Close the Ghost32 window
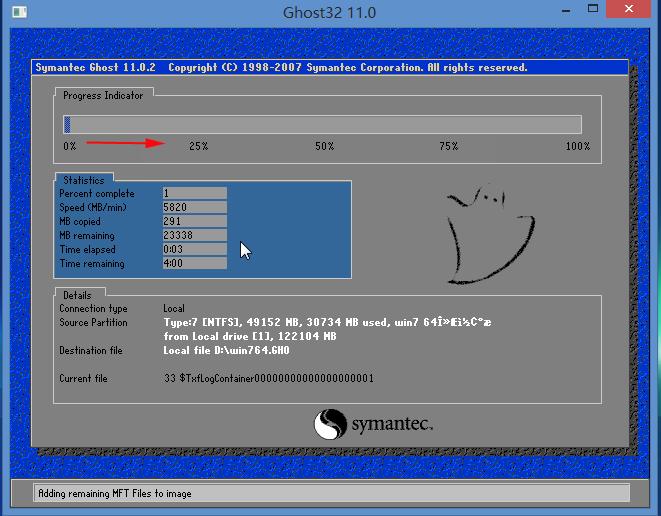The height and width of the screenshot is (516, 661). point(631,10)
